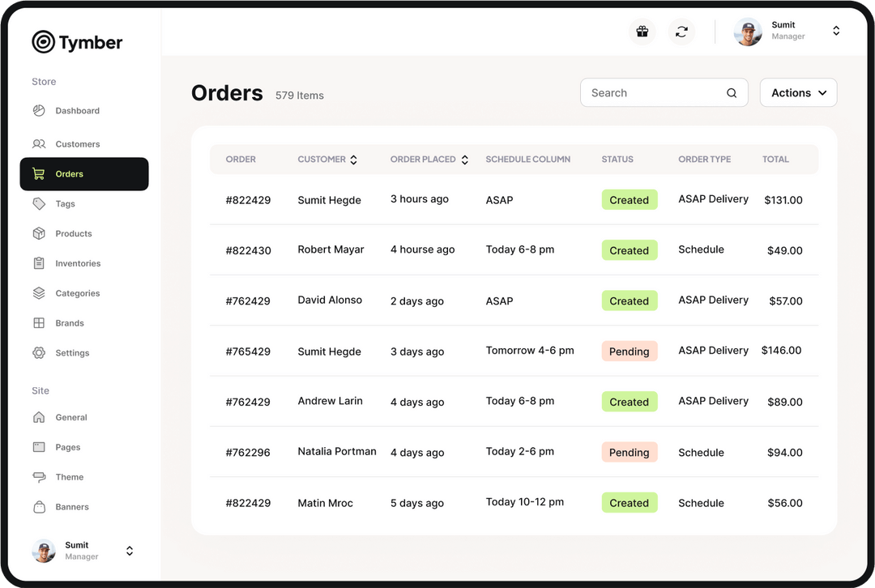
Task: Expand Sumit's profile menu at top right
Action: [x=836, y=31]
